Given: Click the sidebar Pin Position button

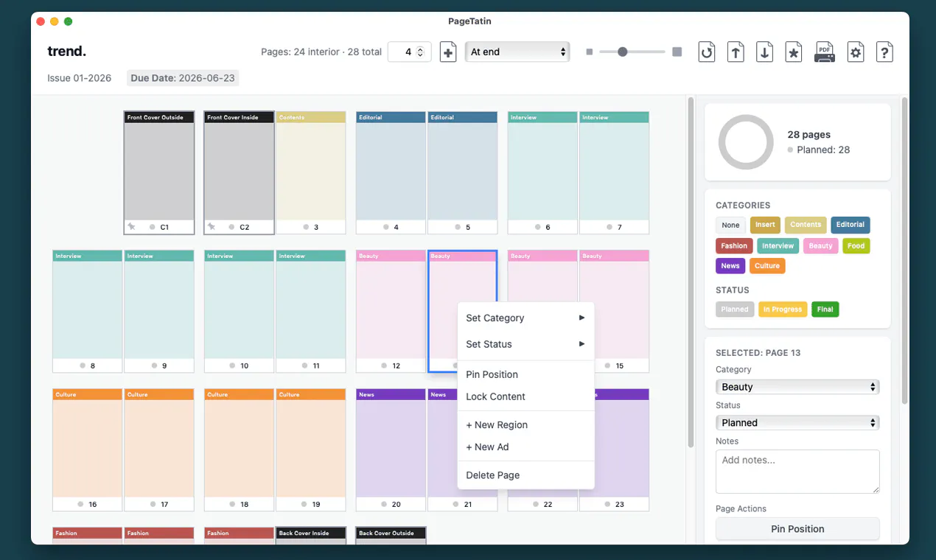Looking at the screenshot, I should tap(797, 529).
